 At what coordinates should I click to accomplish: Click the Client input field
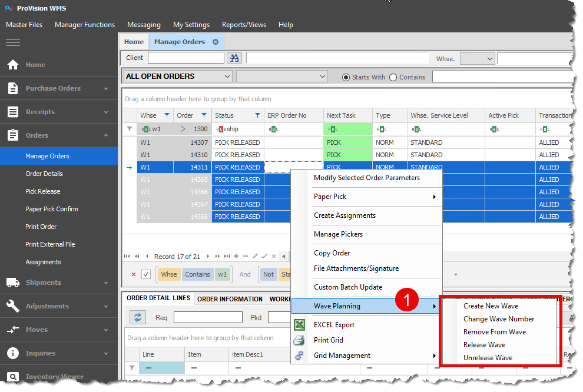point(185,58)
